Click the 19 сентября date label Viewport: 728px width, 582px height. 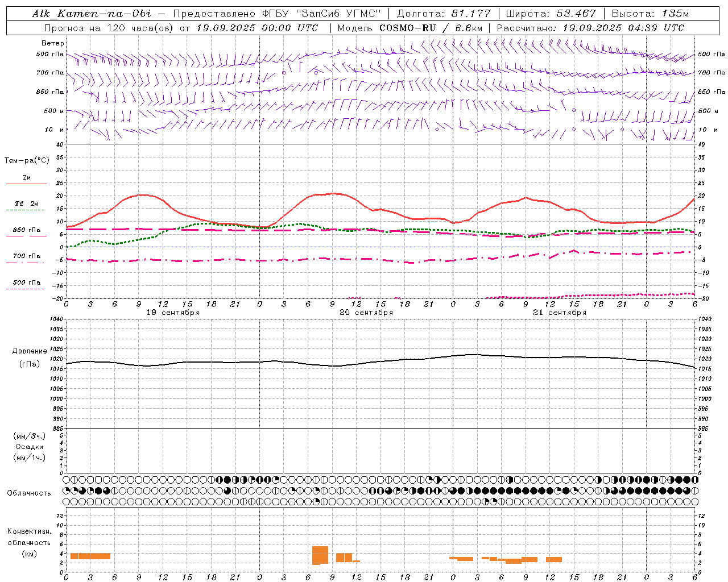point(173,313)
